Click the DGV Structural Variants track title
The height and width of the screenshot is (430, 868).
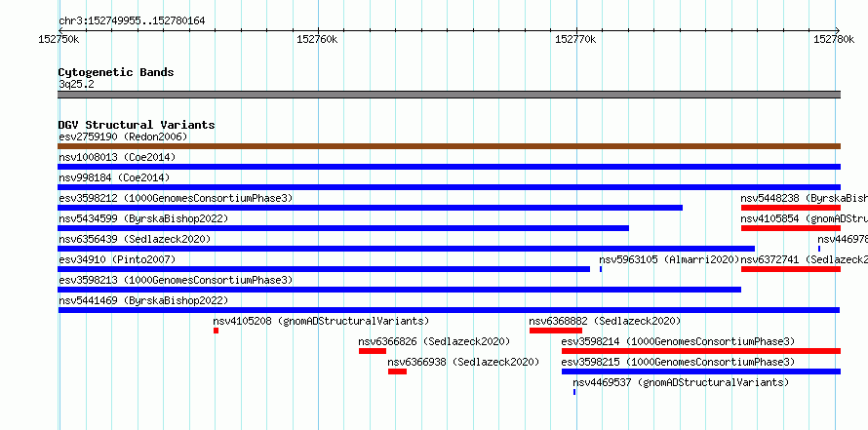pyautogui.click(x=137, y=125)
